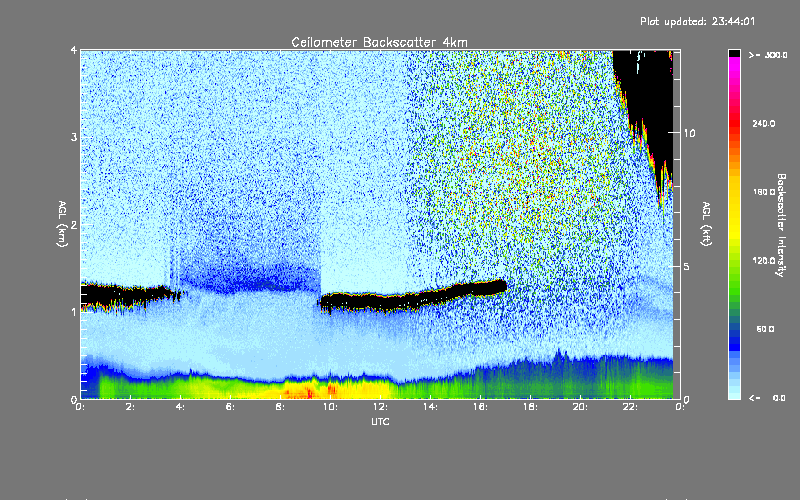
Task: Click the x-axis tick label '10:'
Action: pos(330,407)
